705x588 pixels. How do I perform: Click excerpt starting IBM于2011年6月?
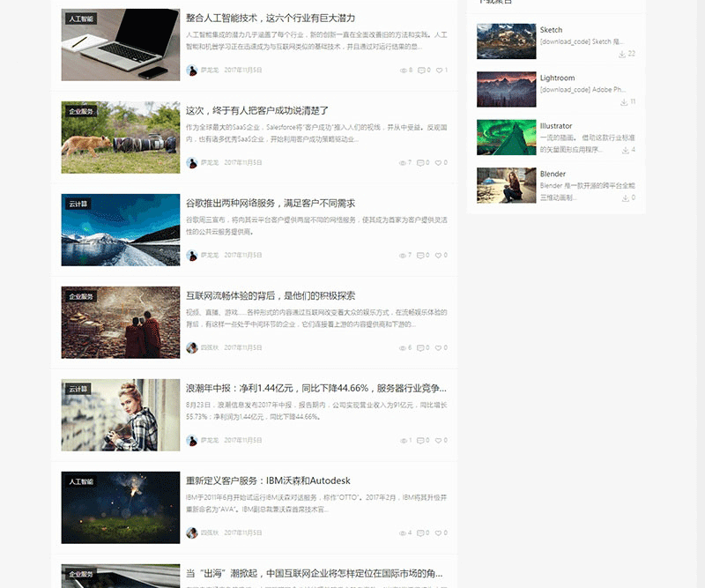[x=316, y=503]
